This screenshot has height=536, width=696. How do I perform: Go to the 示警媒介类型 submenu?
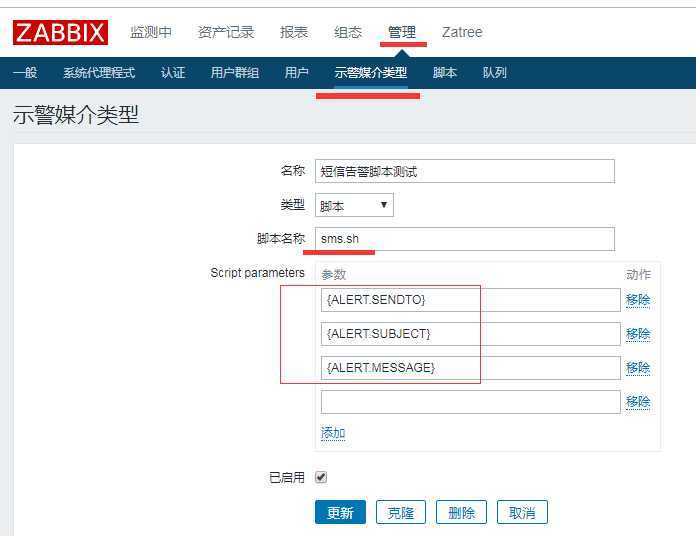point(371,72)
